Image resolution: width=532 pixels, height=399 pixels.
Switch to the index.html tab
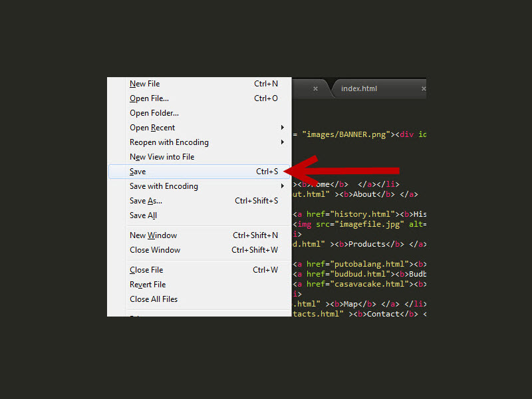point(359,88)
